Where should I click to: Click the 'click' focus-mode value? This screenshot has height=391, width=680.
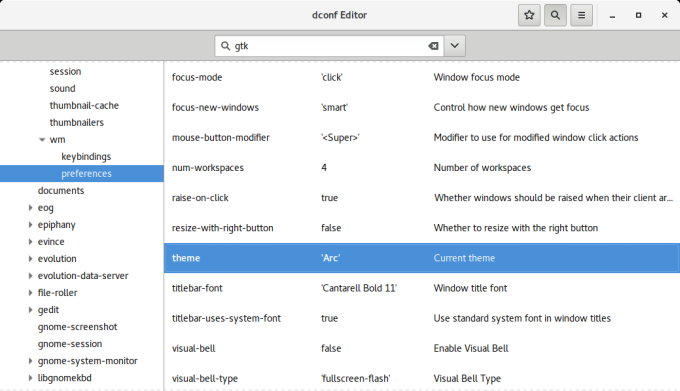click(x=332, y=77)
